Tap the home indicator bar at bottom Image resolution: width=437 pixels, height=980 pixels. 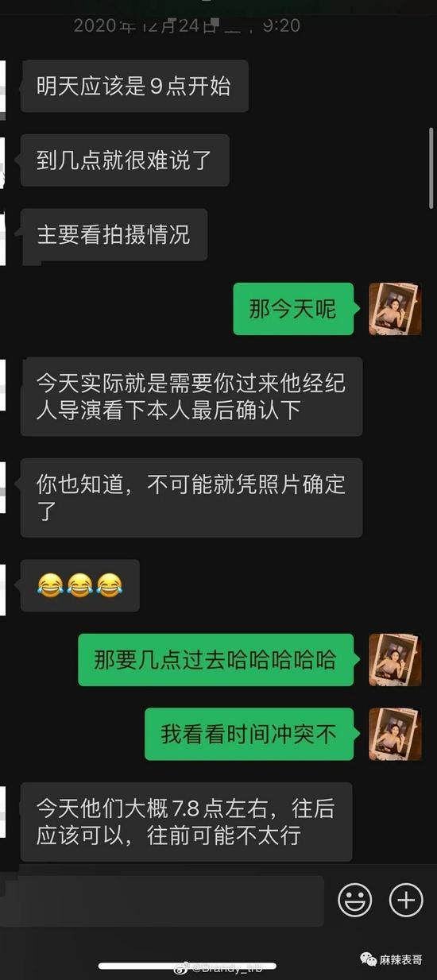[188, 966]
